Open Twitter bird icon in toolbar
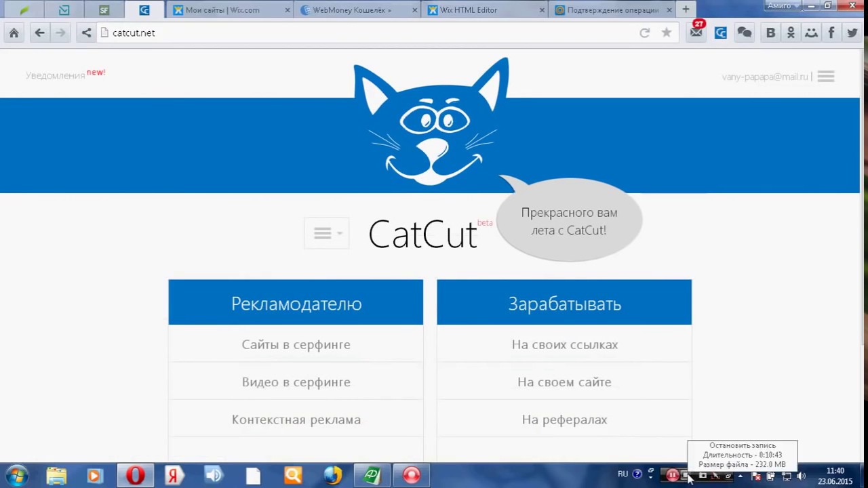 point(852,33)
